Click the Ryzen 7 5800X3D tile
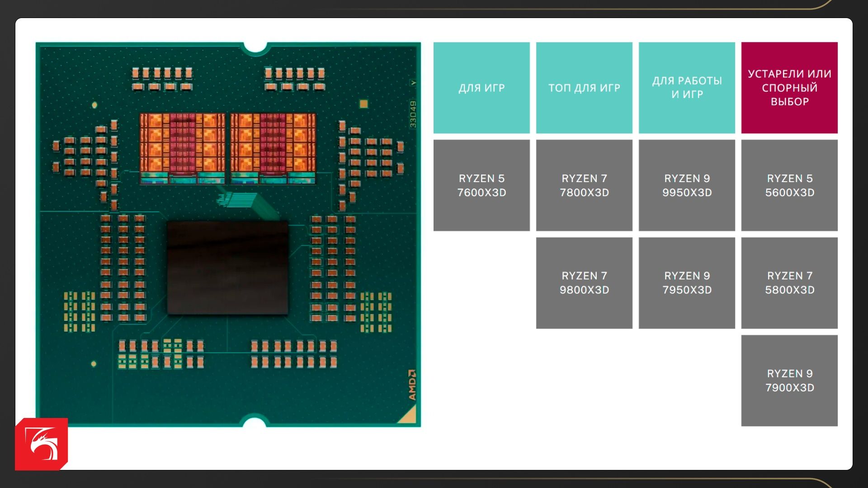868x488 pixels. click(789, 283)
